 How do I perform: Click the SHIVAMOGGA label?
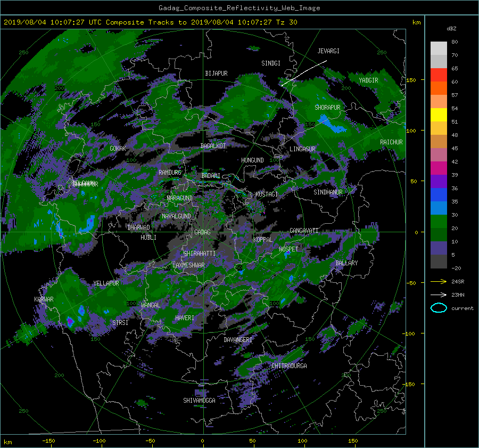199,401
